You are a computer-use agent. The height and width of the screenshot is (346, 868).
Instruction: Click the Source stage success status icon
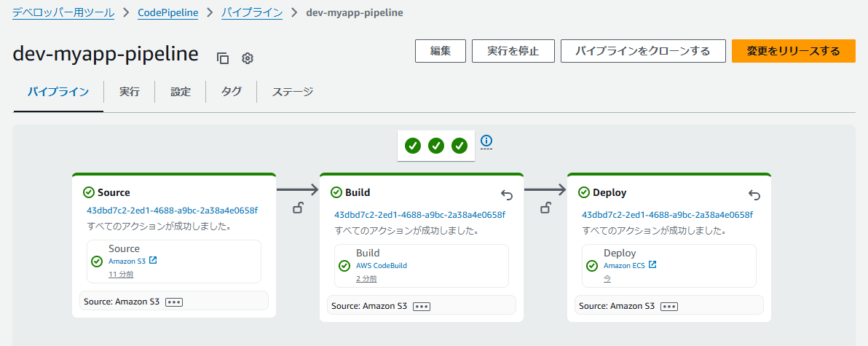[89, 192]
